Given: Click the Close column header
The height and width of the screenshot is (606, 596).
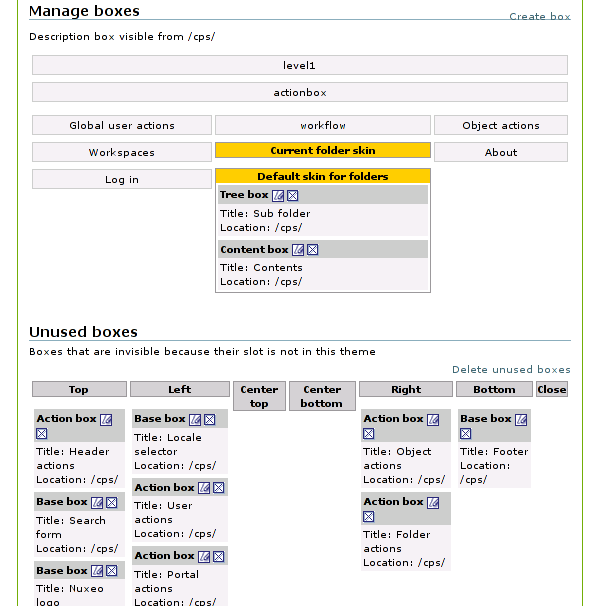Looking at the screenshot, I should 552,389.
